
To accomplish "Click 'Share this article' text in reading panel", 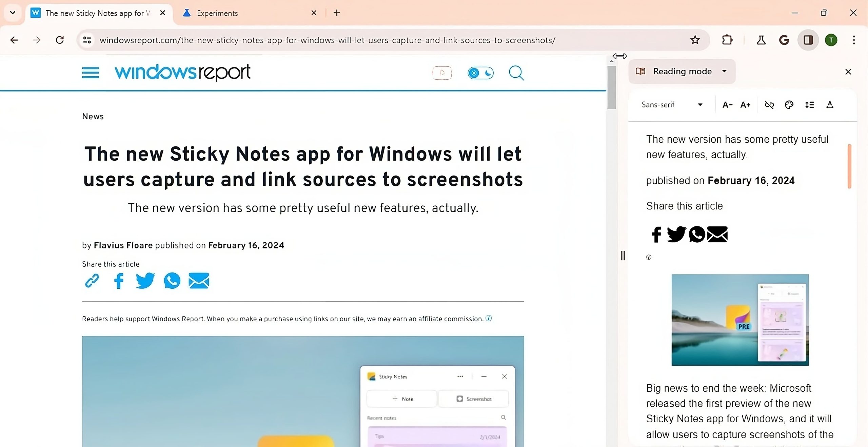I will click(684, 206).
